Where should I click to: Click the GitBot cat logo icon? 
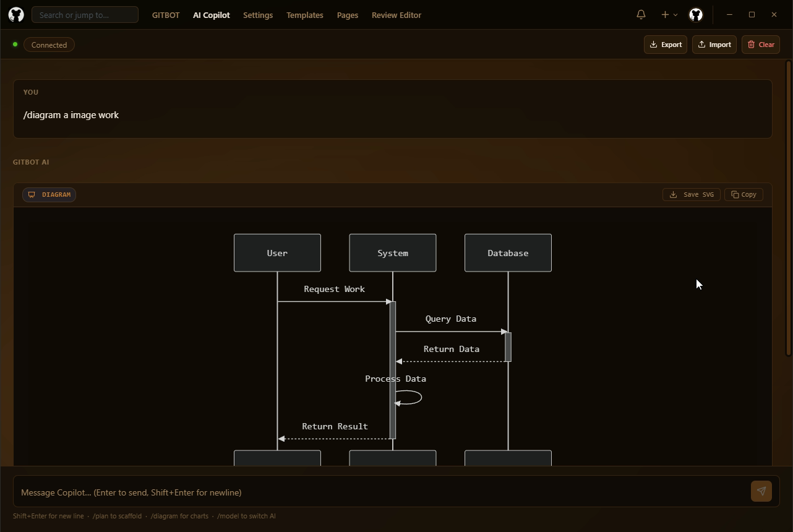[x=16, y=15]
